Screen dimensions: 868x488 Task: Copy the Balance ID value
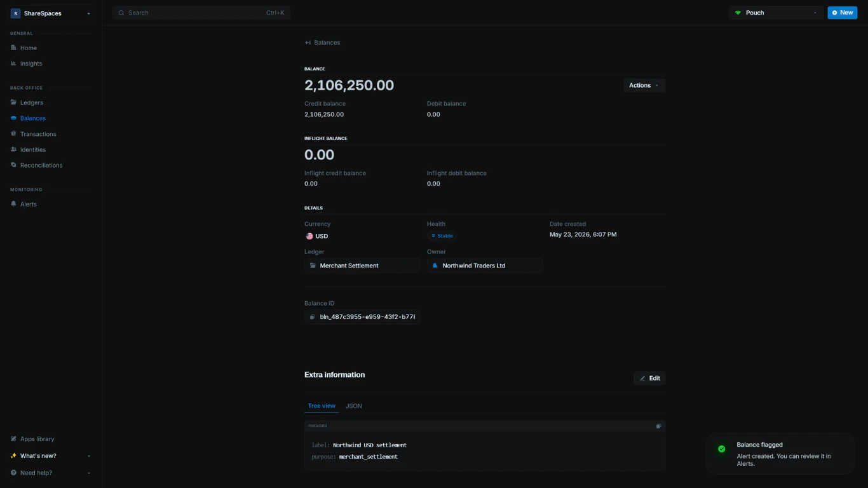click(362, 316)
